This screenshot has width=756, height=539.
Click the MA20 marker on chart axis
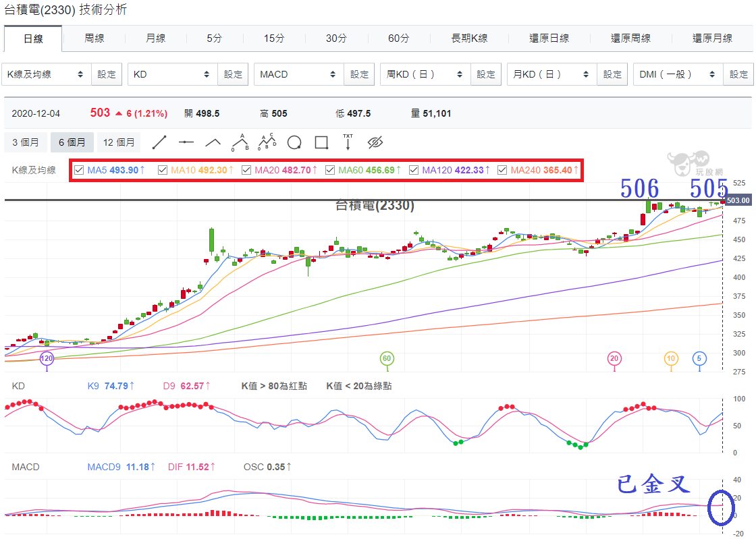tap(614, 358)
